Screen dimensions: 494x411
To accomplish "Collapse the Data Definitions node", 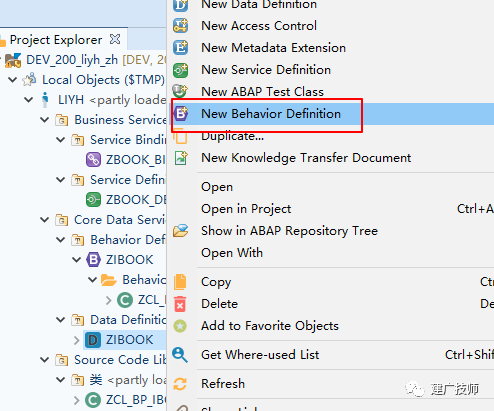I will pos(61,320).
